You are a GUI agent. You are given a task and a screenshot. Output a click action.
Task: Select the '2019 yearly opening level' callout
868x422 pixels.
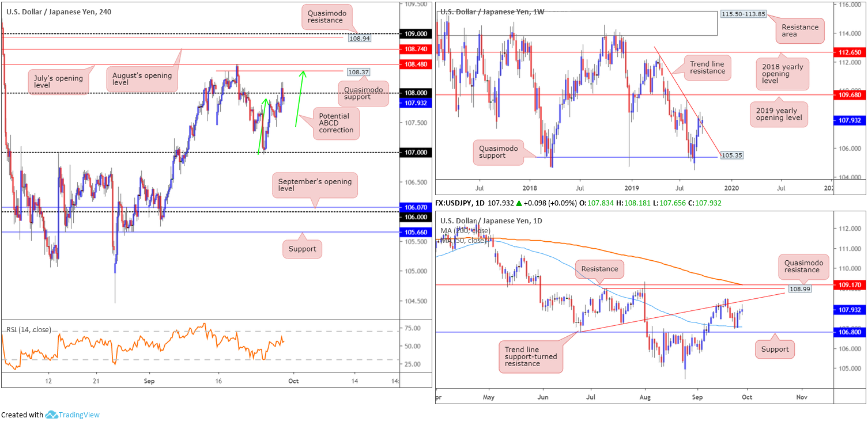778,114
